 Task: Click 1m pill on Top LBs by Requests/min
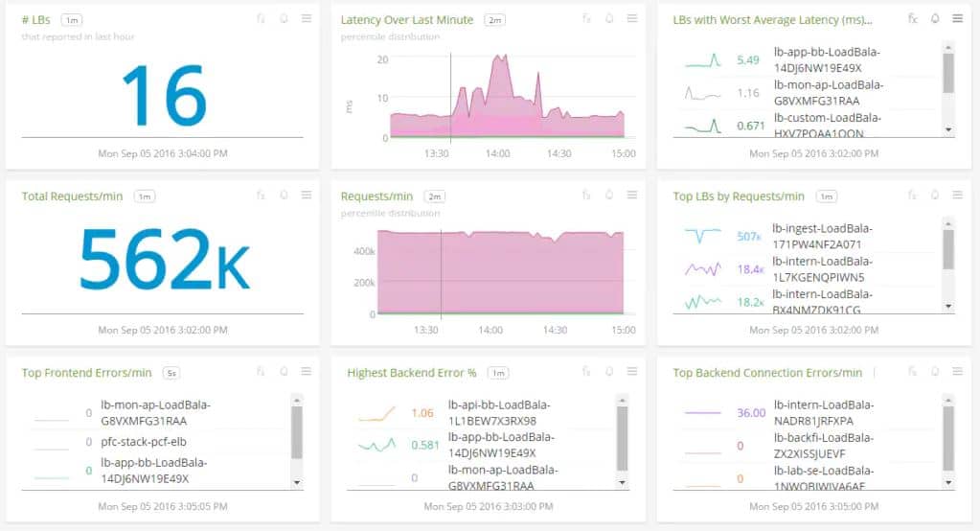point(827,196)
